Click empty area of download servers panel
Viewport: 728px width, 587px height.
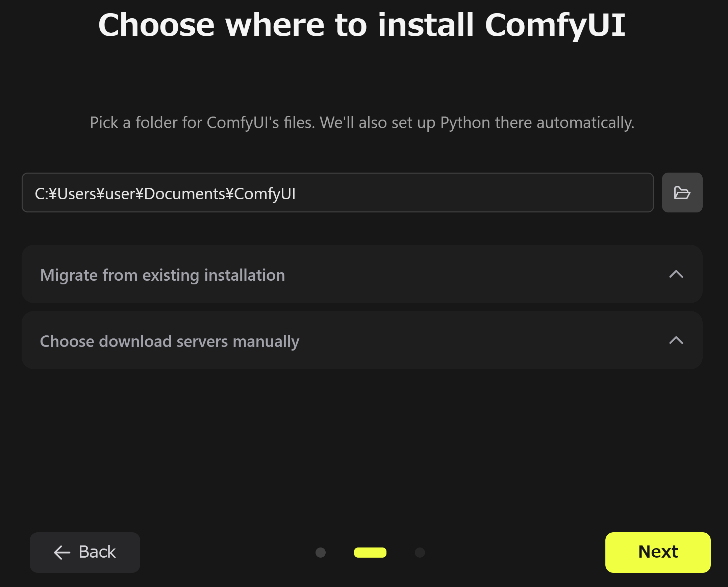pos(473,341)
